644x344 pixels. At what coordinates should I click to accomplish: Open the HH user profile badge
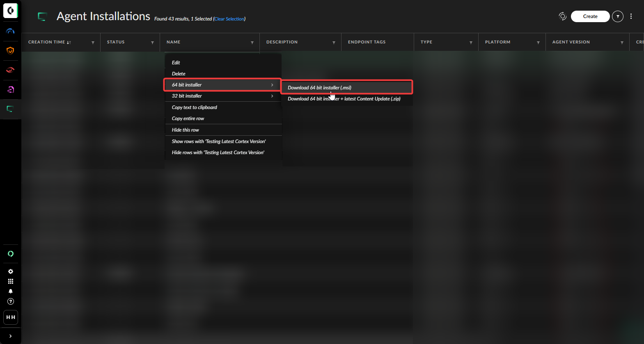(11, 317)
